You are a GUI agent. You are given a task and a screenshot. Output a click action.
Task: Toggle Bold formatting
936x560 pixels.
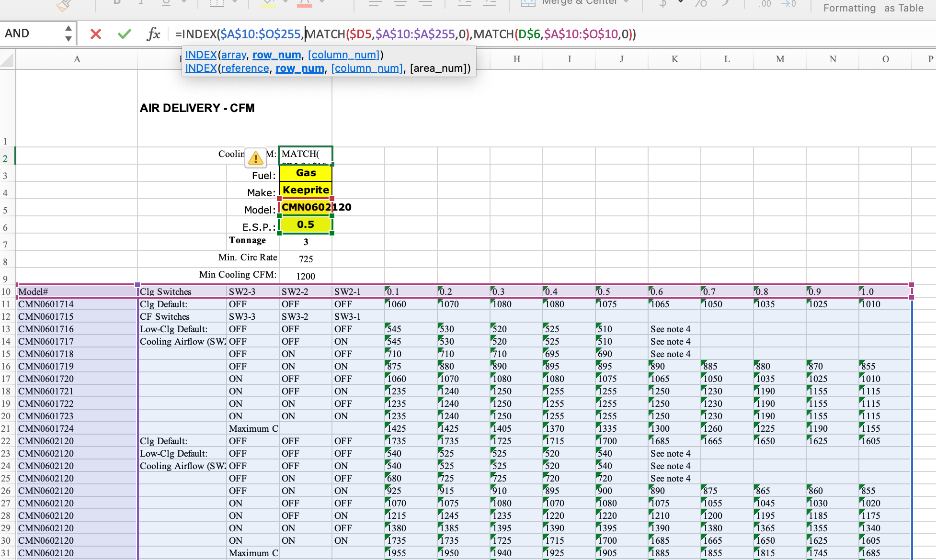pyautogui.click(x=116, y=2)
